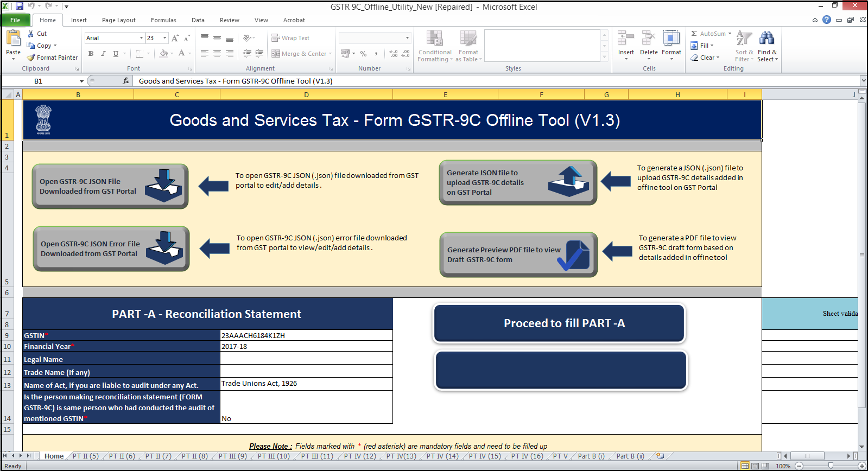This screenshot has height=471, width=868.
Task: Toggle Italic formatting
Action: coord(103,54)
